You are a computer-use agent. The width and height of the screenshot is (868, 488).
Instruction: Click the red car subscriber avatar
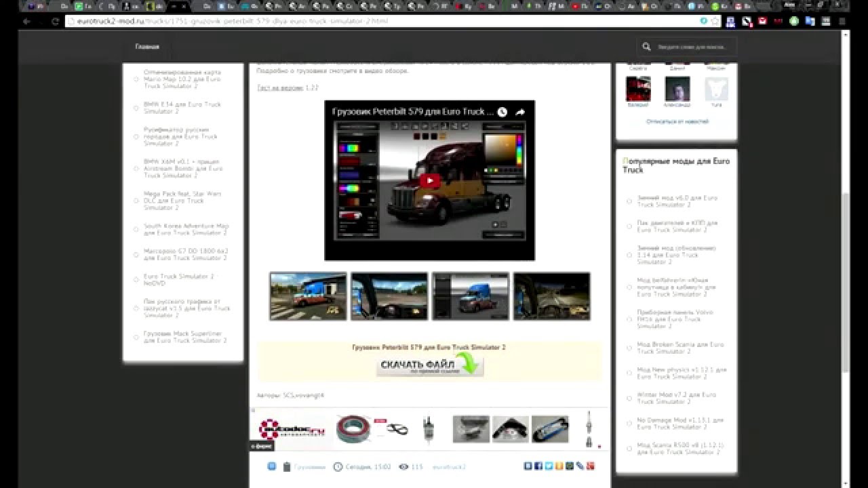pos(637,89)
